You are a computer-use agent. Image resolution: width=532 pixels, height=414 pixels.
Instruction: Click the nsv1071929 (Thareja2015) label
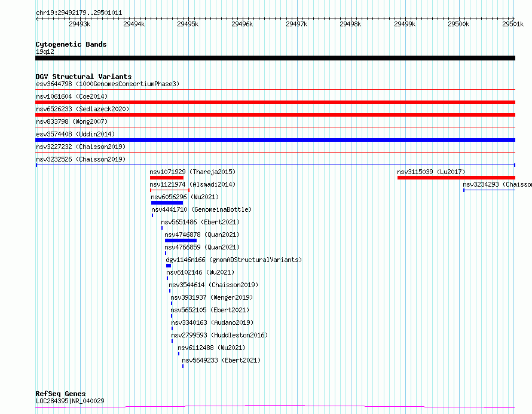point(192,172)
